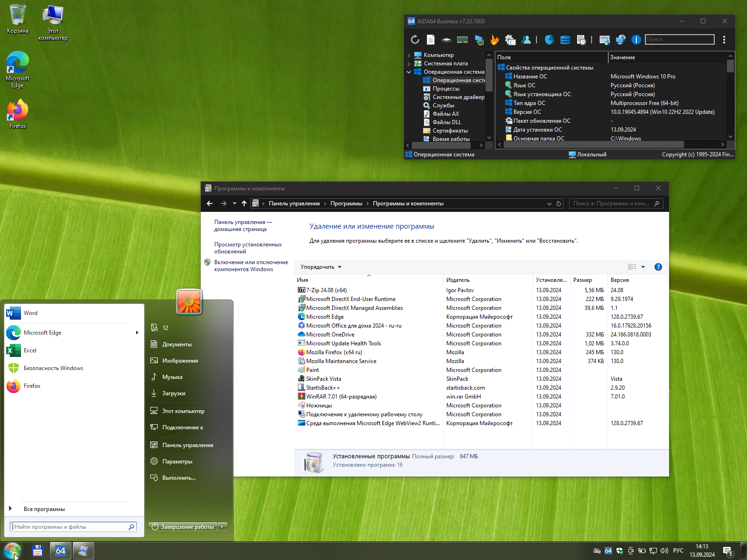Click Программы breadcrumb in address bar
The width and height of the screenshot is (747, 560).
point(346,203)
